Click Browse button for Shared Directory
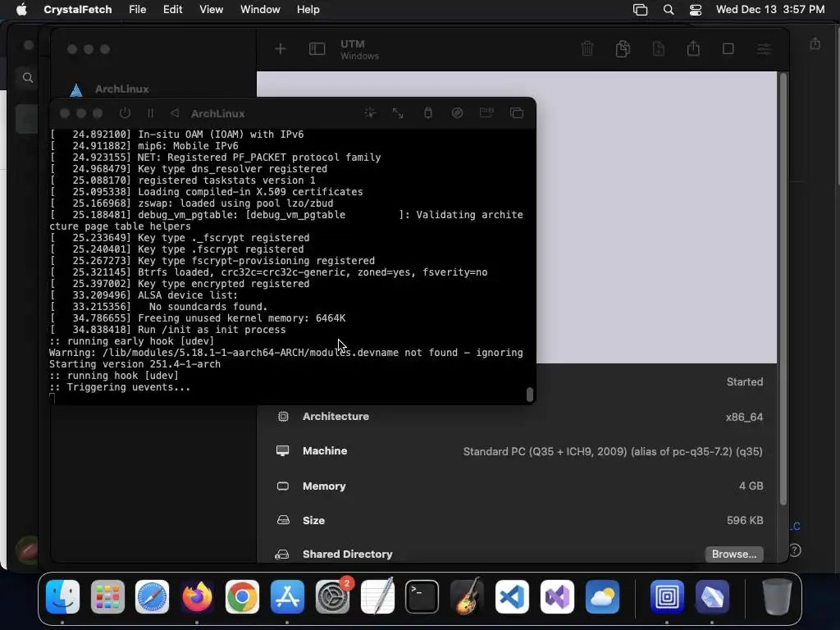The image size is (840, 630). pyautogui.click(x=734, y=554)
